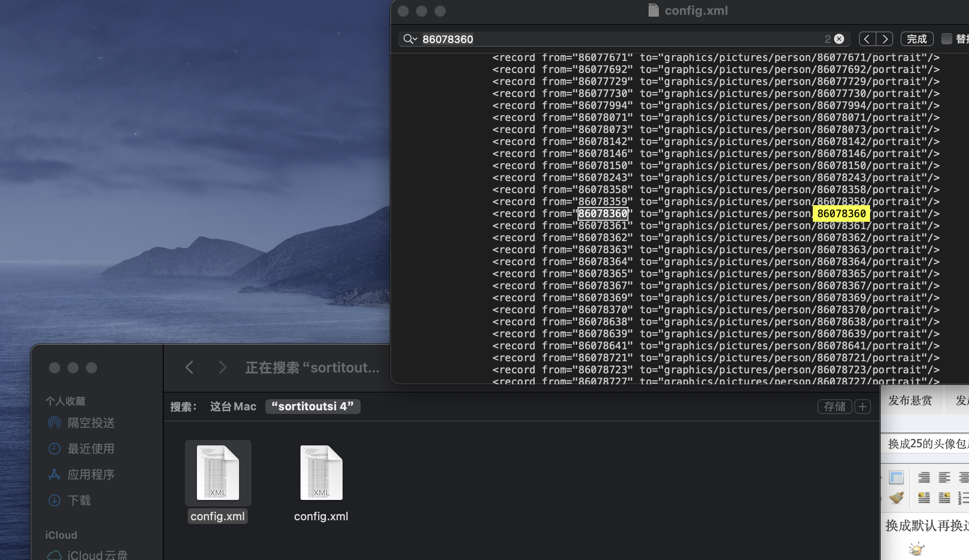Clear the find bar search text
Screen dimensions: 969x560
[x=839, y=39]
